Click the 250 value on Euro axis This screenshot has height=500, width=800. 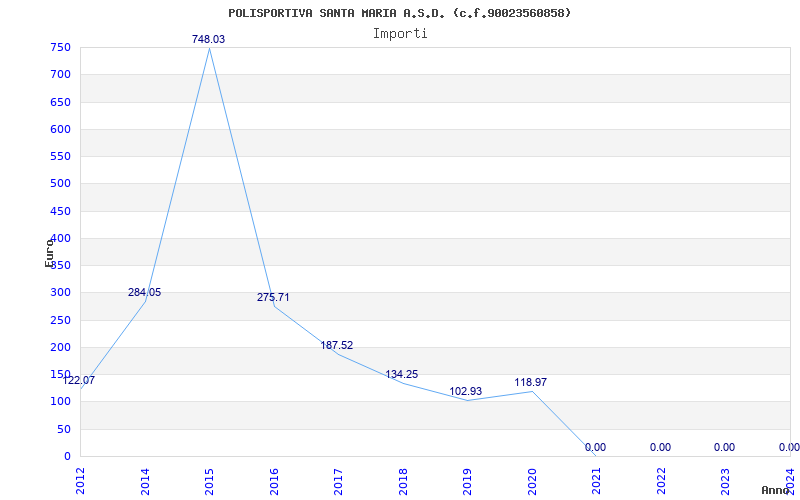(60, 320)
